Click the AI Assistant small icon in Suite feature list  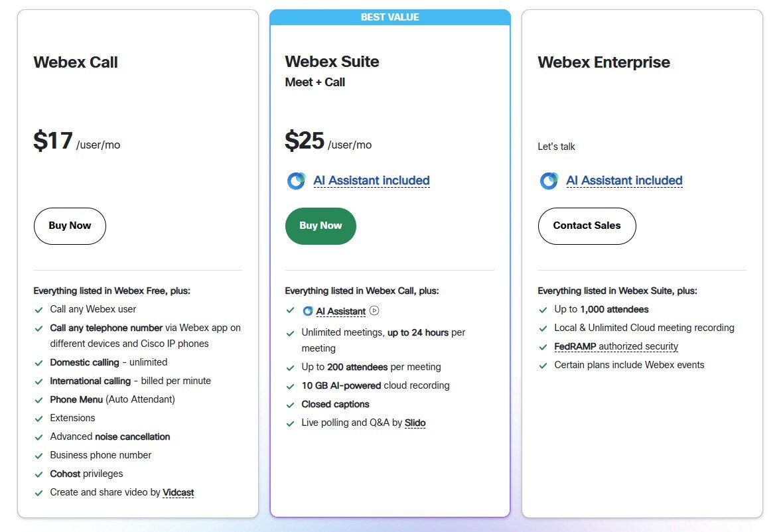[x=309, y=310]
